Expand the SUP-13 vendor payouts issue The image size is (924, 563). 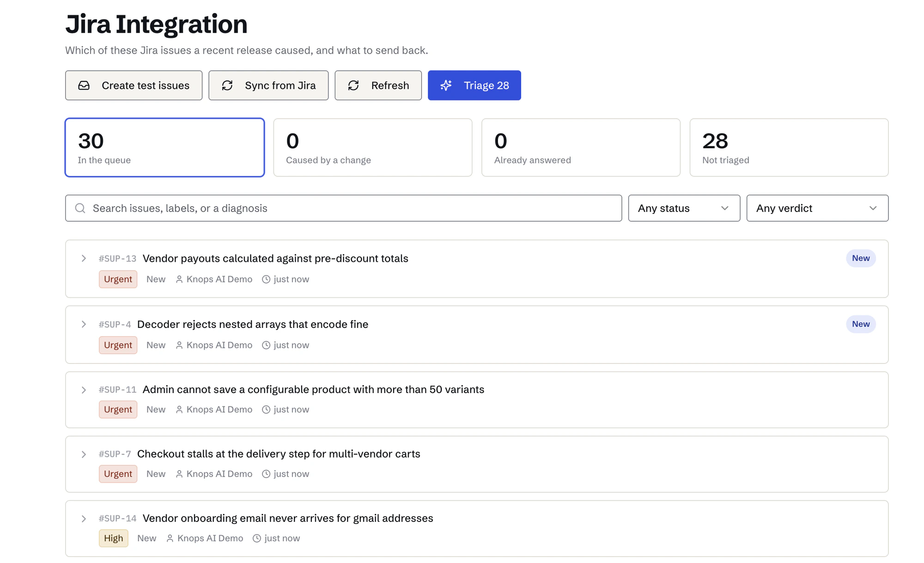tap(84, 259)
